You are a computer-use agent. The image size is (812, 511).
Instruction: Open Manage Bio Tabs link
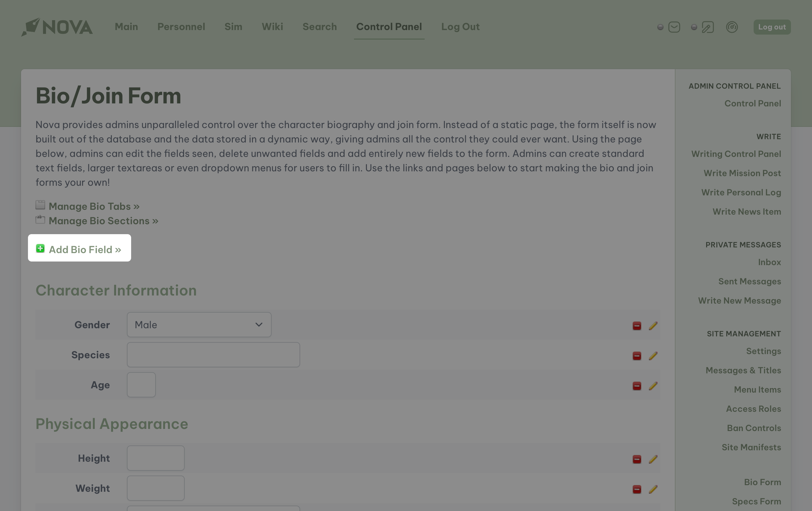coord(94,206)
